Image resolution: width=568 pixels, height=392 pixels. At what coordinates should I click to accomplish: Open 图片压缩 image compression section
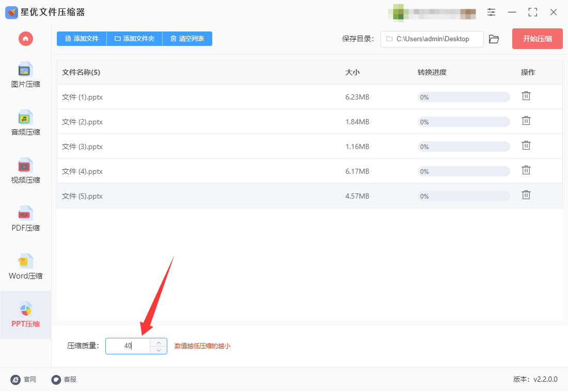coord(25,75)
